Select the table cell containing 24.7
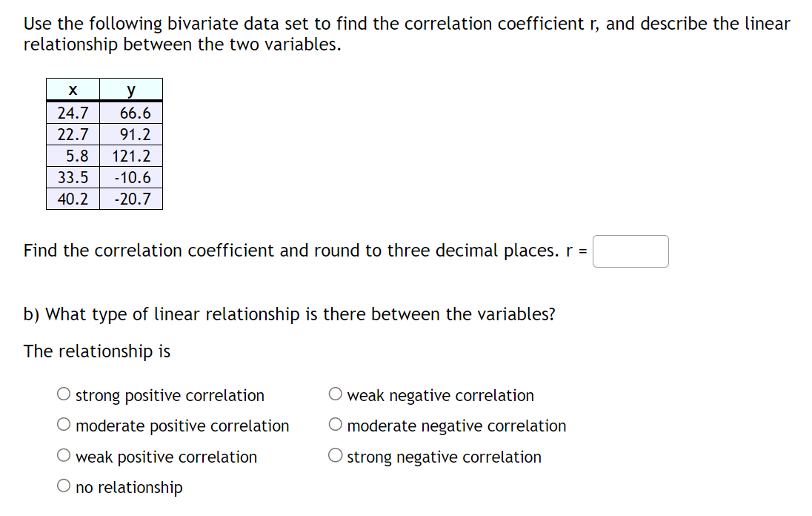812x516 pixels. [x=73, y=113]
